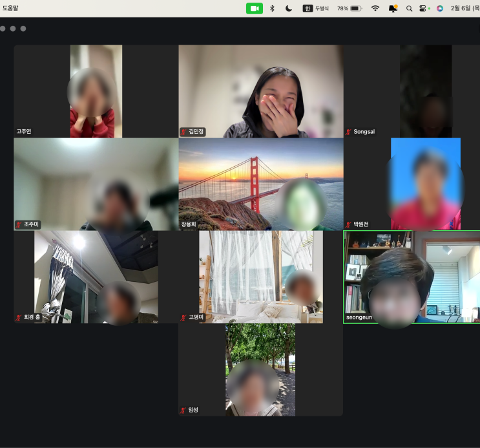Image resolution: width=480 pixels, height=448 pixels.
Task: Select the 고명미 video tile
Action: (x=261, y=277)
